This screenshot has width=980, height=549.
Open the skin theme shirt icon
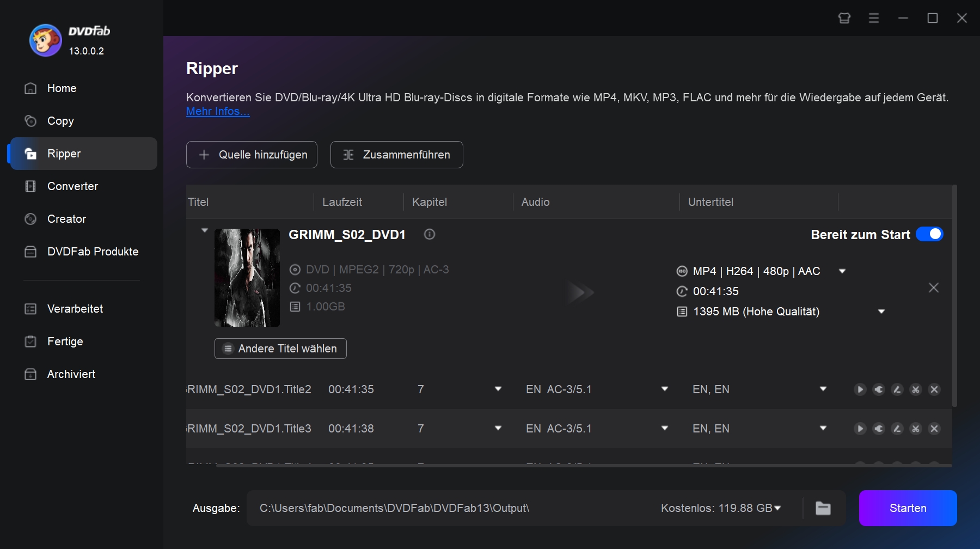(844, 18)
